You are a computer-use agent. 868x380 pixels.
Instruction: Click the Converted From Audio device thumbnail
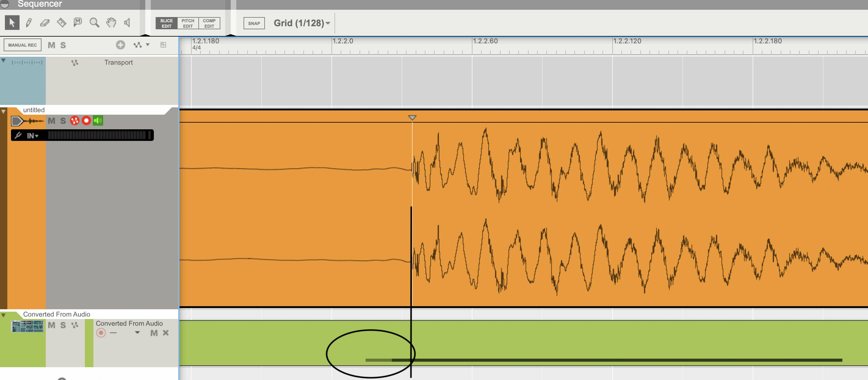[27, 326]
